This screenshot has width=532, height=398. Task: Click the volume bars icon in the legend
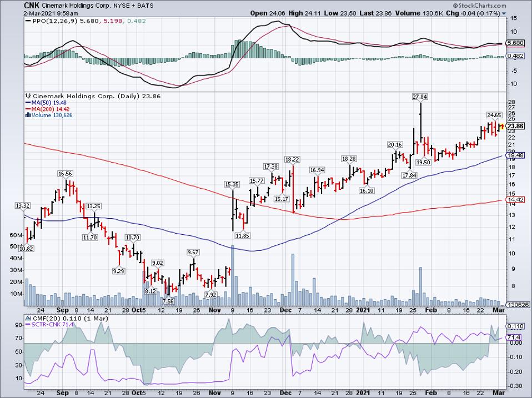coord(28,115)
